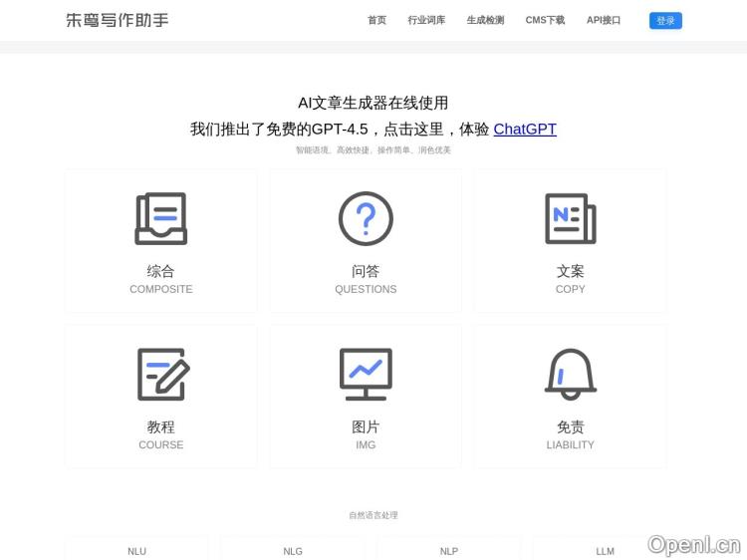Select the NLG card
The width and height of the screenshot is (747, 560).
[x=293, y=550]
